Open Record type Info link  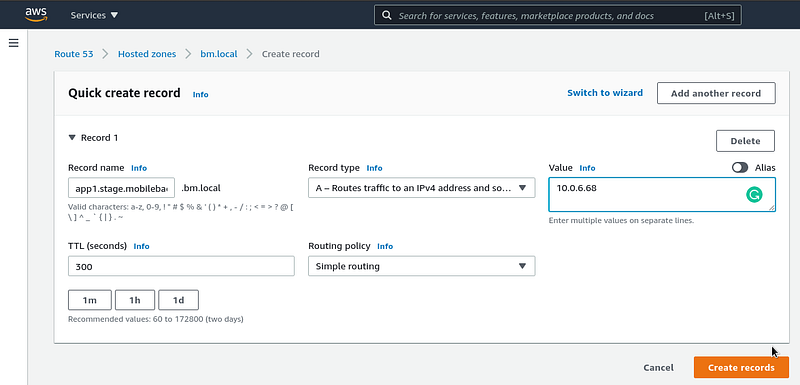pyautogui.click(x=374, y=168)
